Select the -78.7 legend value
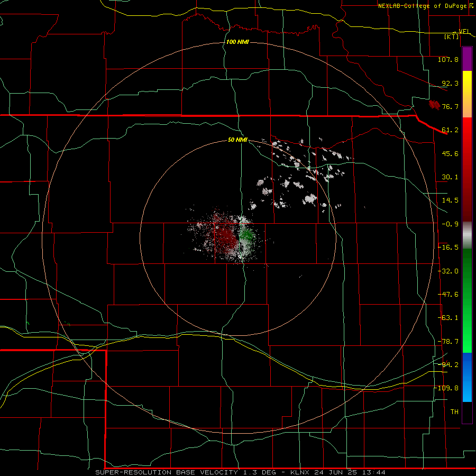Image resolution: width=476 pixels, height=476 pixels. [448, 342]
